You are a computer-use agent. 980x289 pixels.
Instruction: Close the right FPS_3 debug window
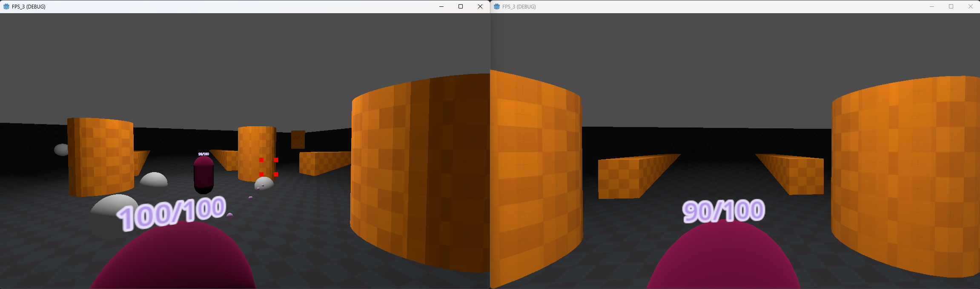(x=971, y=6)
